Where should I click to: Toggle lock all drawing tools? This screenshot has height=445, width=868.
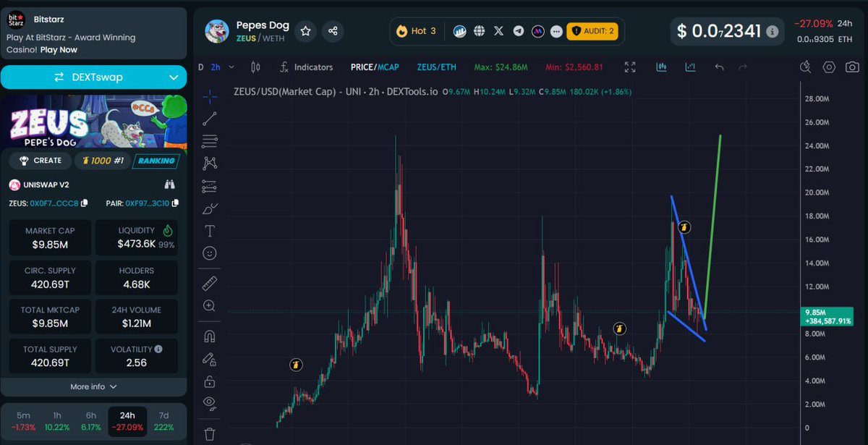[x=210, y=381]
